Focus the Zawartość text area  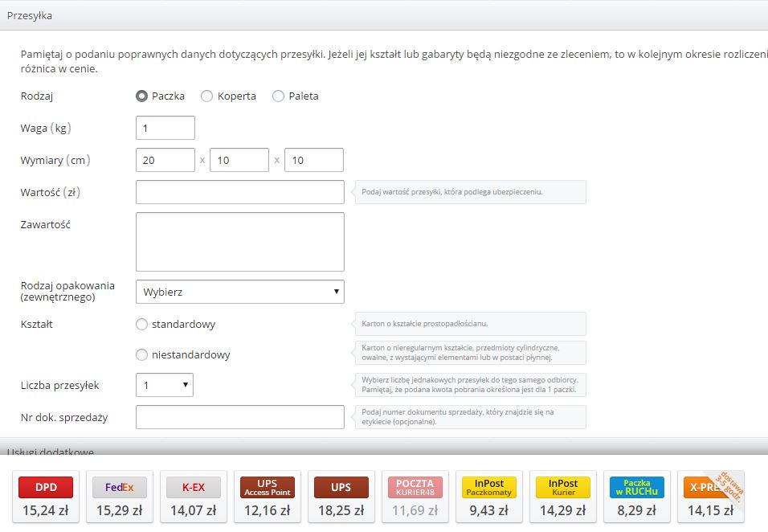tap(239, 242)
